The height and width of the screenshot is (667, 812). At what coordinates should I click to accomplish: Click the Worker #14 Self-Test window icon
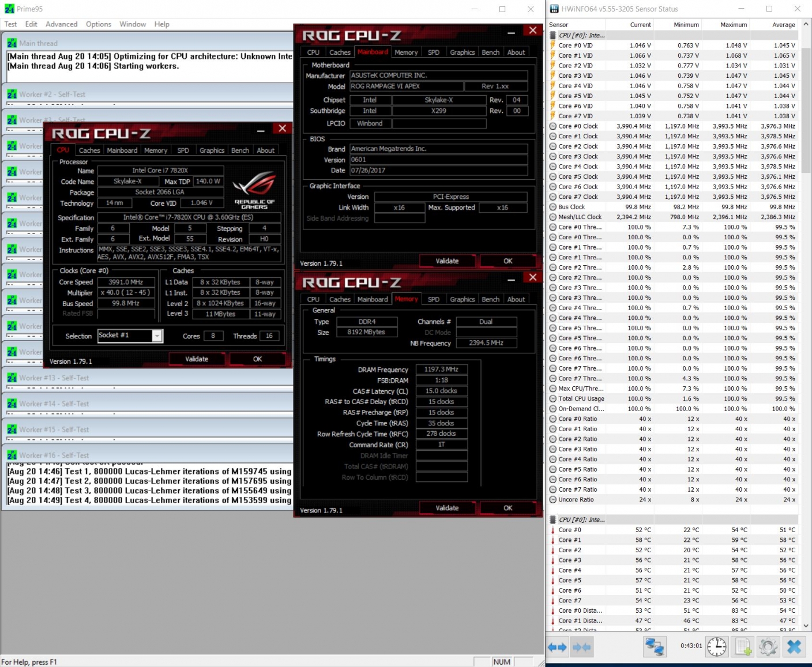12,404
